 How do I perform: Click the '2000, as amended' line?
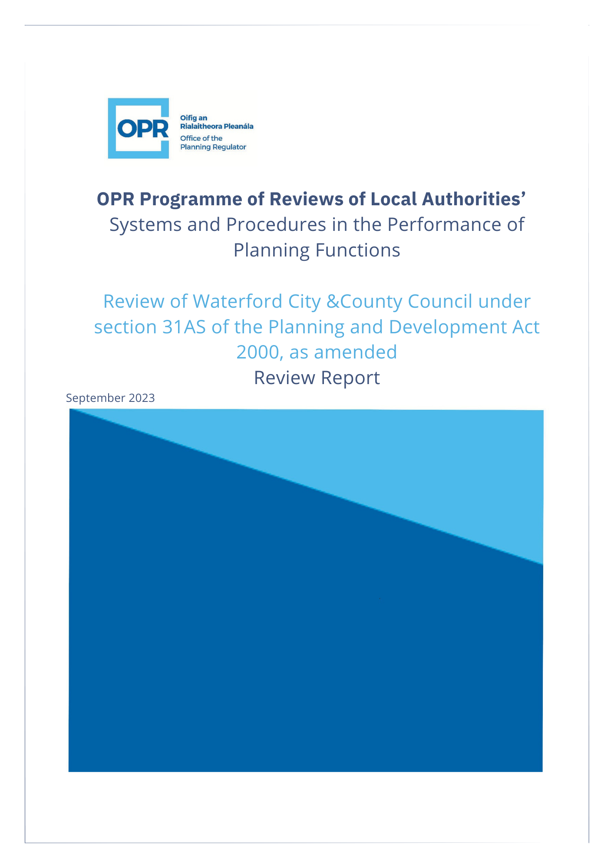pyautogui.click(x=317, y=352)
